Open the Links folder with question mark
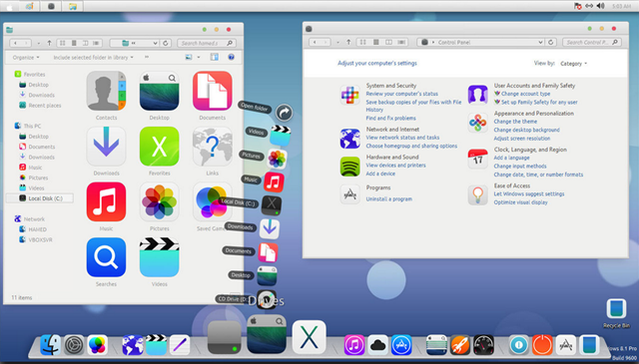 coord(212,146)
